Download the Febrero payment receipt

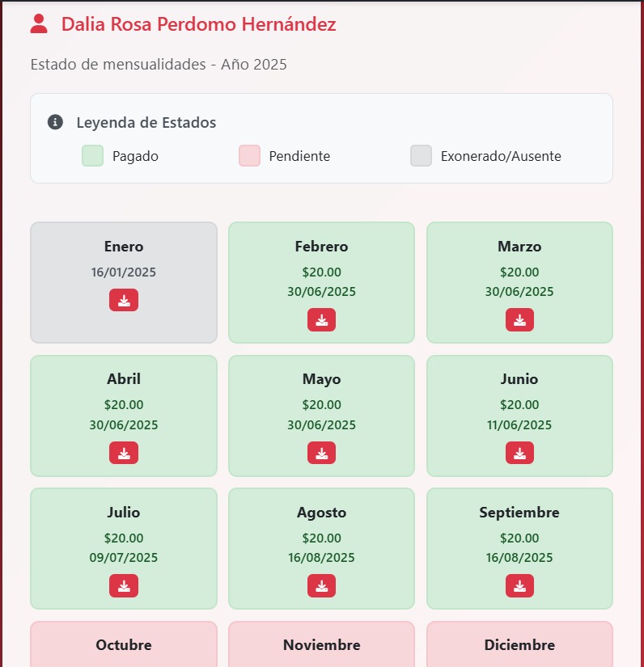(x=321, y=319)
